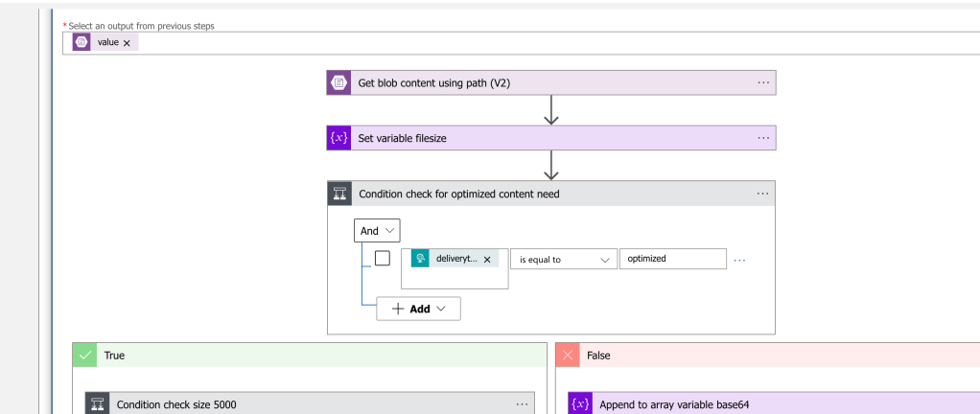The height and width of the screenshot is (414, 980).
Task: Click the deliverytype token icon
Action: 420,259
